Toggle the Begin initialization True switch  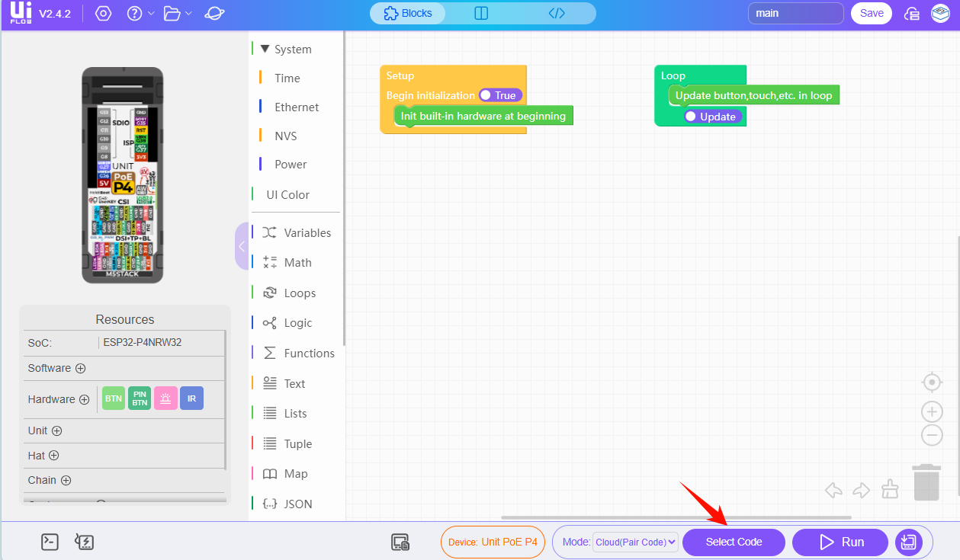(499, 95)
